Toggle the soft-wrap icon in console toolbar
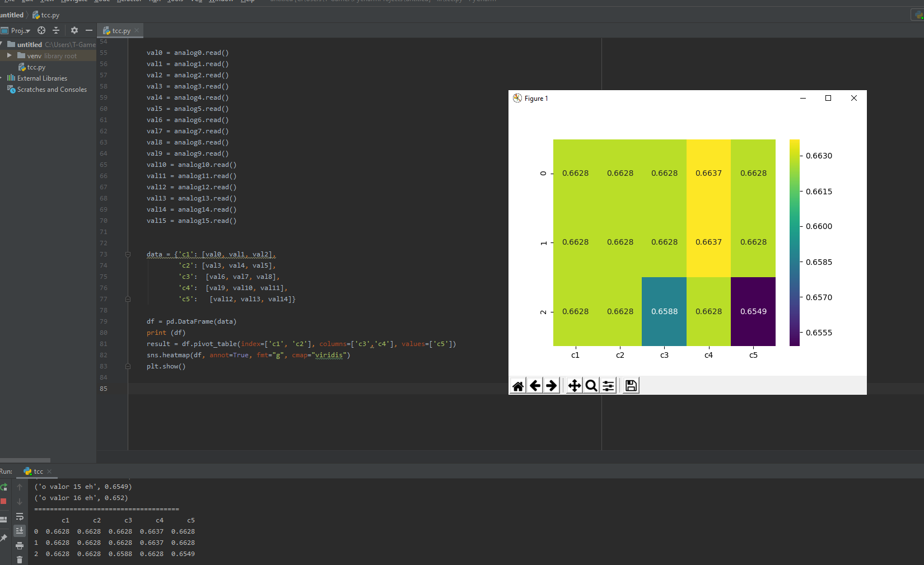Viewport: 924px width, 565px height. (20, 517)
